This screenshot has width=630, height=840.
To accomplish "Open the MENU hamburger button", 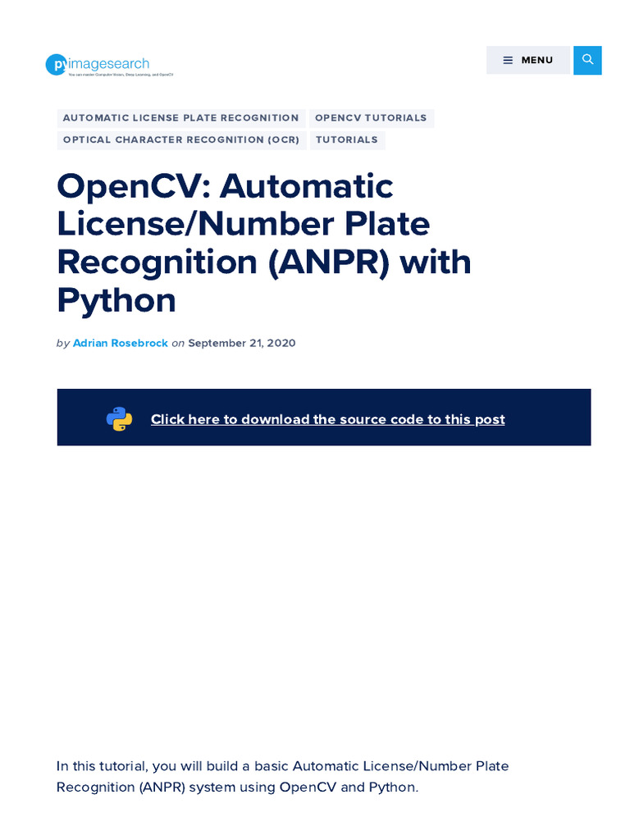I will point(528,60).
